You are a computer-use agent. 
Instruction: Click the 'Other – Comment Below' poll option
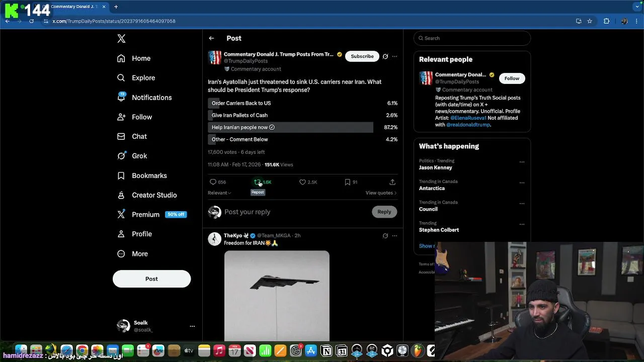pos(303,139)
